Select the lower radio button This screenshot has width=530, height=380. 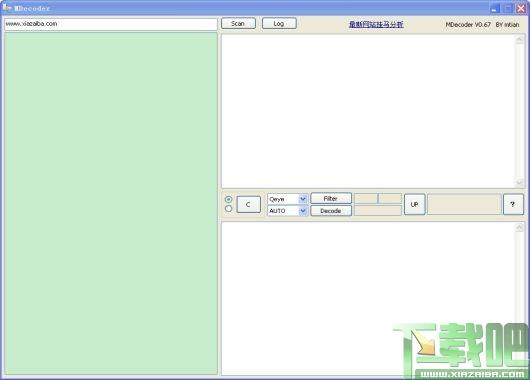coord(228,209)
